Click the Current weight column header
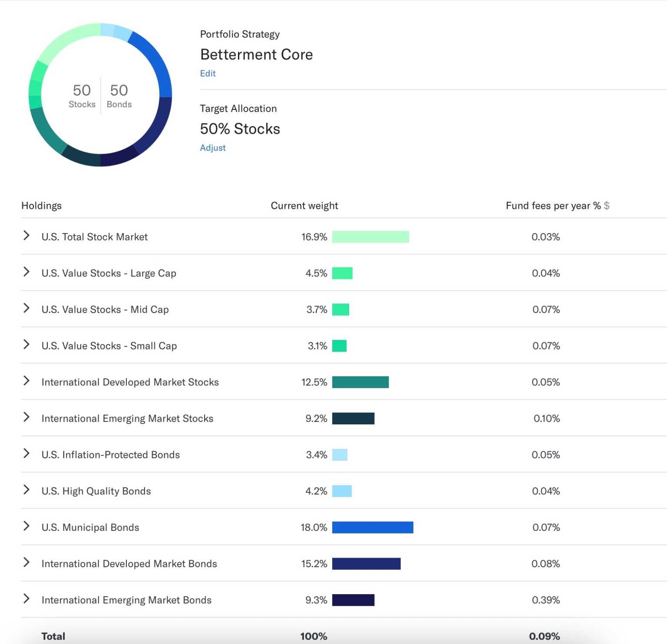The width and height of the screenshot is (667, 644). (304, 206)
